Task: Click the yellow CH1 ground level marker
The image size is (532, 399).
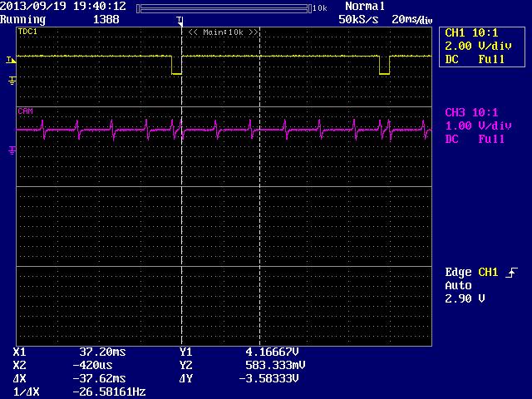Action: tap(12, 81)
